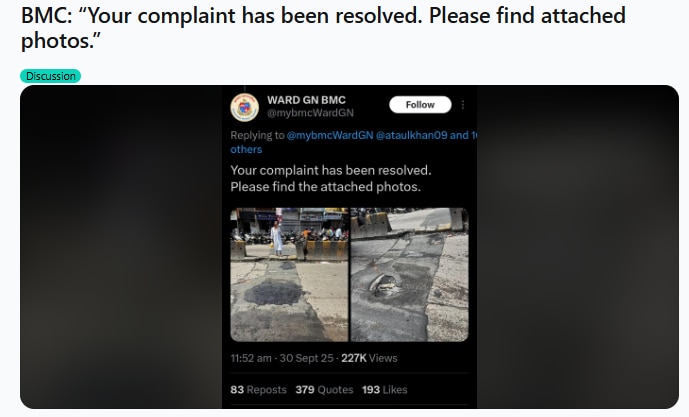Click the blurred left side of the image
Screen dimensions: 689x417
(x=121, y=247)
